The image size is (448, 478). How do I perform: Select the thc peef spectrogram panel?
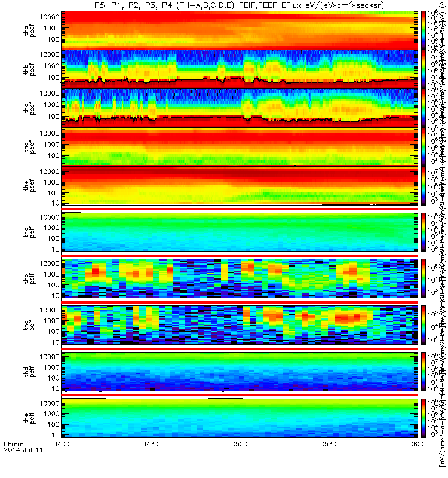(x=240, y=108)
